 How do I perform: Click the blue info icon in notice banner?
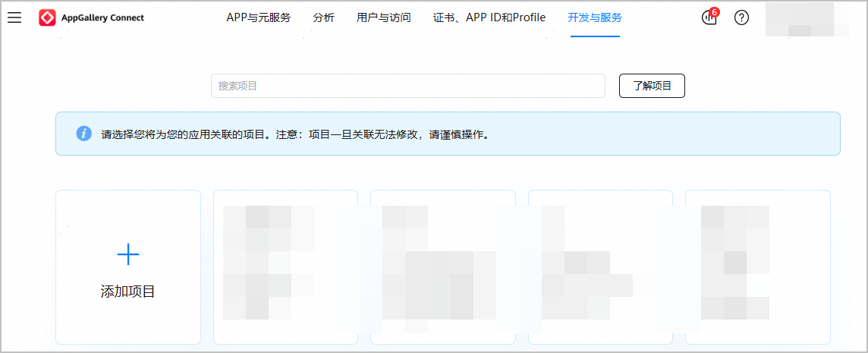click(83, 134)
